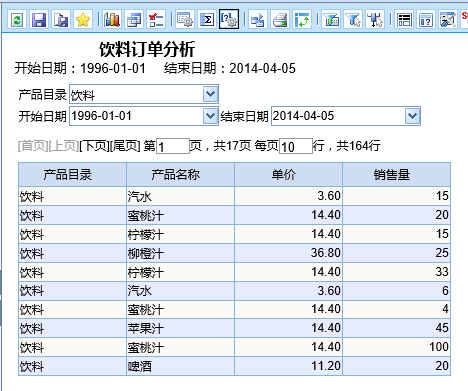
Task: Click the save floppy disk icon
Action: (x=39, y=20)
